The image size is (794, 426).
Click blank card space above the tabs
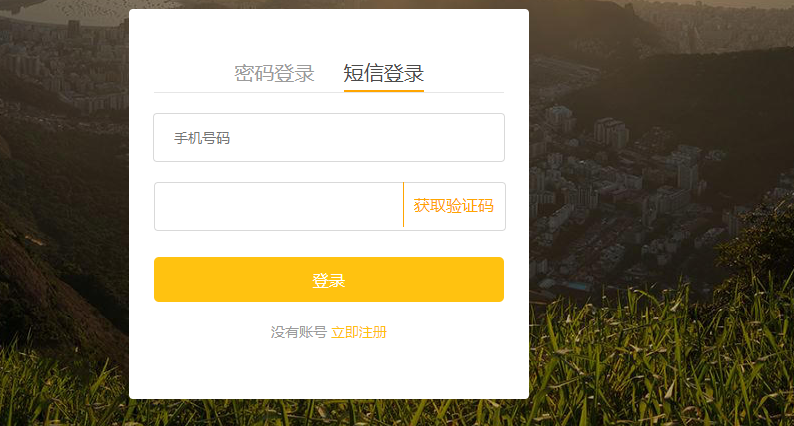point(328,32)
